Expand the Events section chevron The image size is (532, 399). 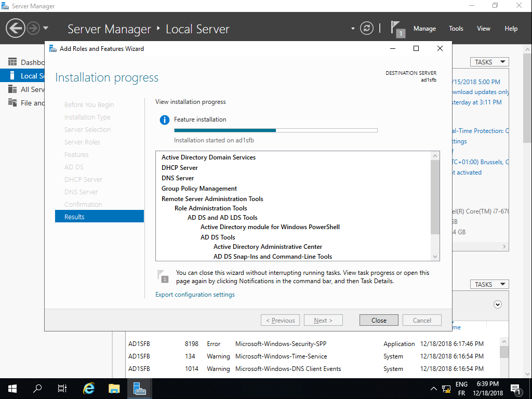click(498, 304)
